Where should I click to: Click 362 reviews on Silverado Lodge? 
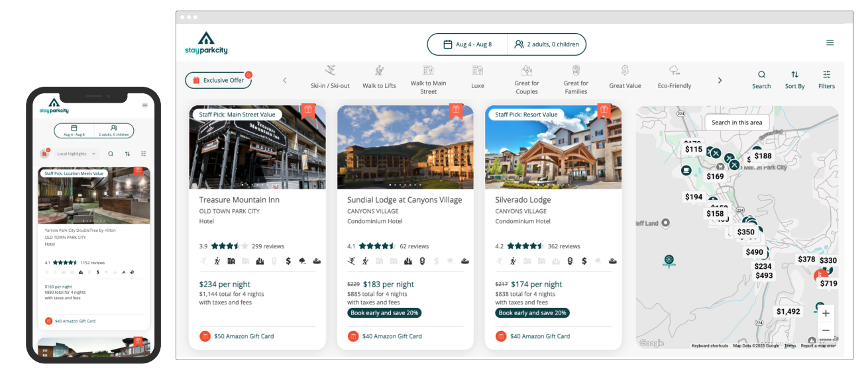[x=564, y=246]
